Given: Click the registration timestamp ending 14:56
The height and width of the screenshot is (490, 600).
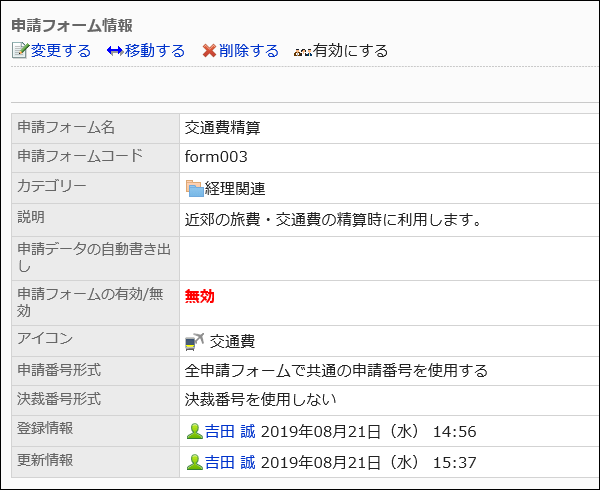Looking at the screenshot, I should point(368,431).
